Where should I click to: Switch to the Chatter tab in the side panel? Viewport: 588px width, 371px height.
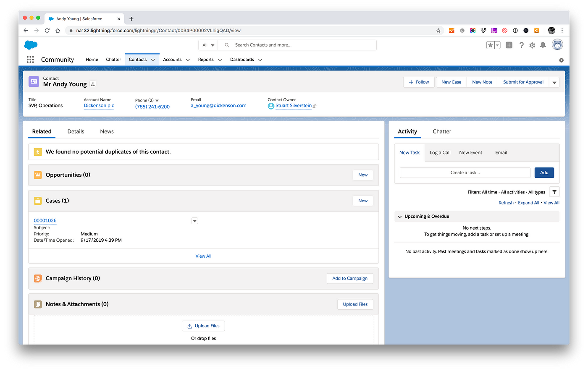(442, 131)
